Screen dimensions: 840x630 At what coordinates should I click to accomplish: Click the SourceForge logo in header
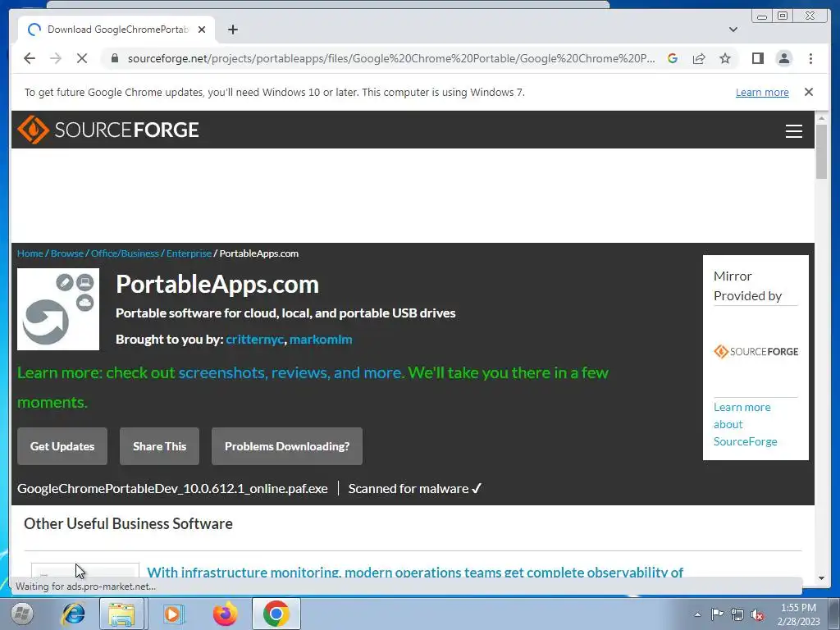tap(108, 130)
